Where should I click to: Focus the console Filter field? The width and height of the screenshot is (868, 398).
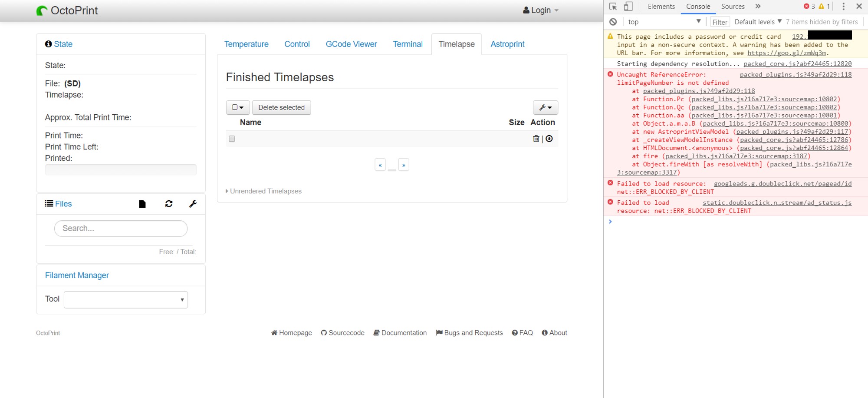pos(720,22)
